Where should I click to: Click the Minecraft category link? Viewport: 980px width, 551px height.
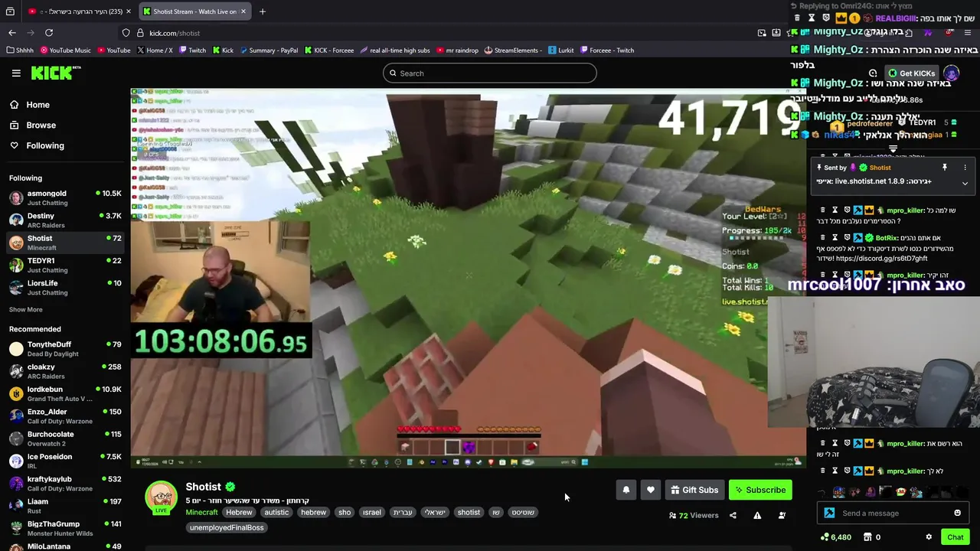coord(202,512)
